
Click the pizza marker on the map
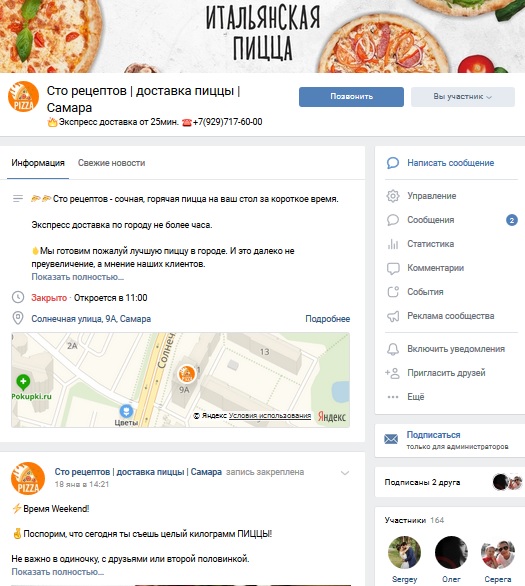coord(186,374)
